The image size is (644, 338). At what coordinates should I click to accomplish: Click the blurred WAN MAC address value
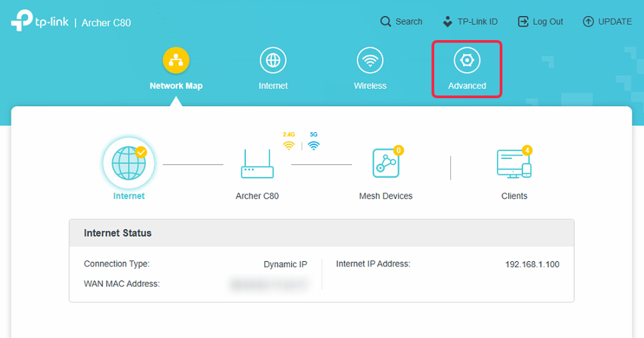pos(269,284)
